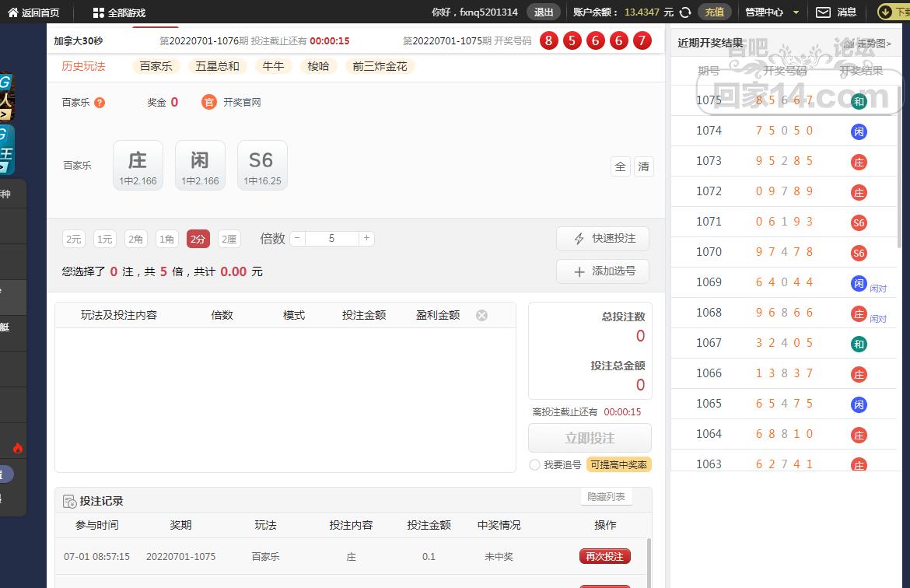Switch to the 牛牛 game tab
This screenshot has height=588, width=910.
coord(273,67)
